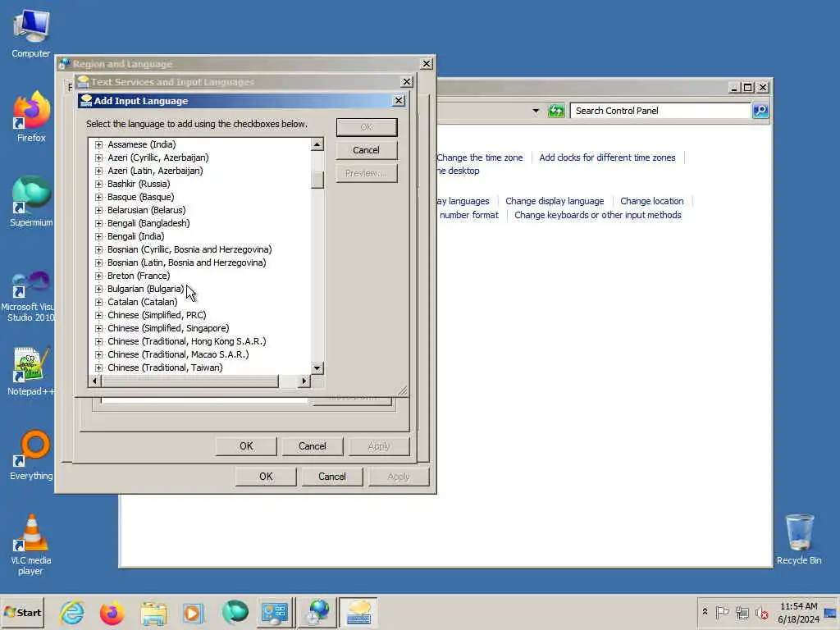The width and height of the screenshot is (840, 630).
Task: Open Change location link
Action: tap(652, 201)
